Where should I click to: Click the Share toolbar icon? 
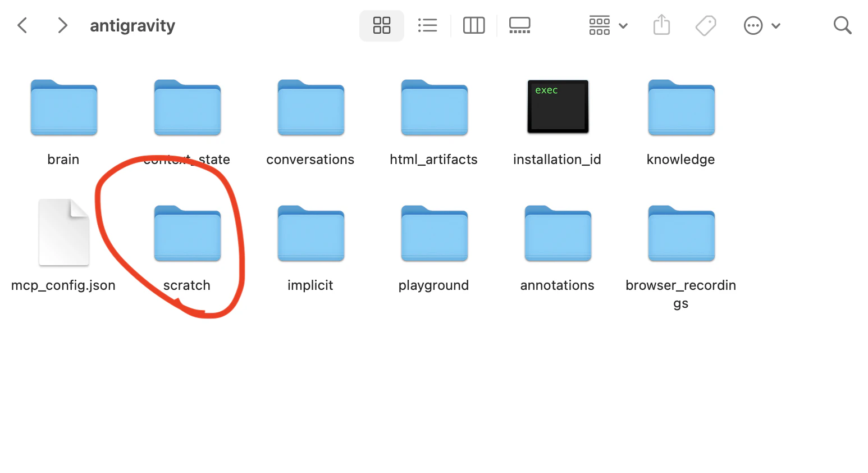662,25
